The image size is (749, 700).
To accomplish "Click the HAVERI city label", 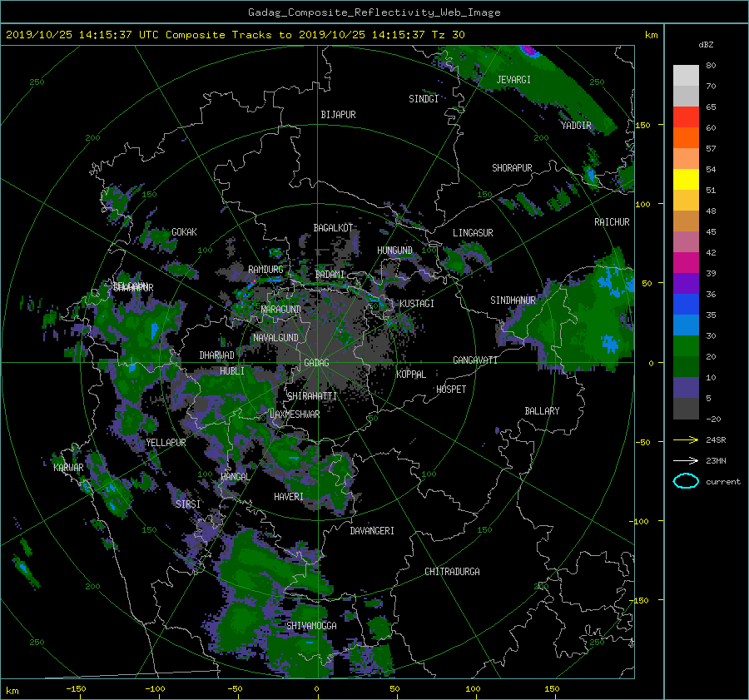I will coord(289,497).
